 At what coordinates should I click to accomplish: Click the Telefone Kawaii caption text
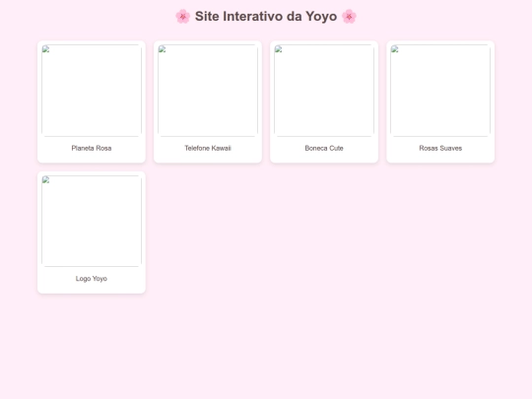[x=208, y=148]
